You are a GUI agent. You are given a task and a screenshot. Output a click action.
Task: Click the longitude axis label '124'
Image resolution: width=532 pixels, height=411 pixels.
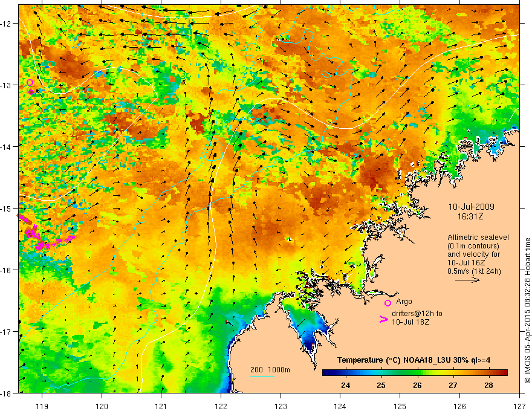coord(340,406)
